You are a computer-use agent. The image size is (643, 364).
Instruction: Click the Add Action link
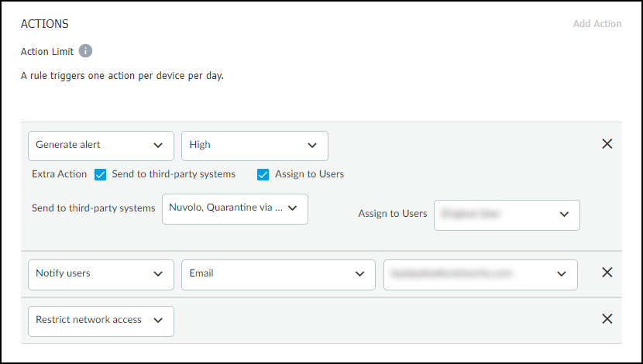(x=597, y=24)
